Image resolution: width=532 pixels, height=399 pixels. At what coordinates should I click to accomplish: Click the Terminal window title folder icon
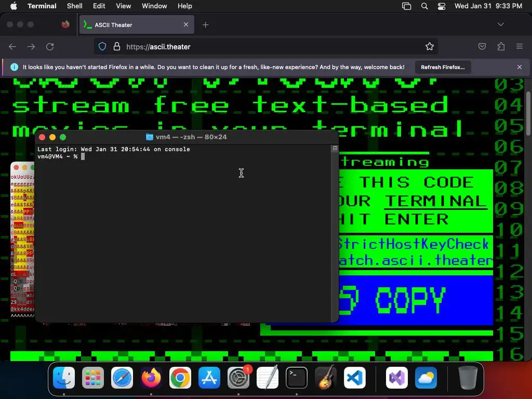149,137
